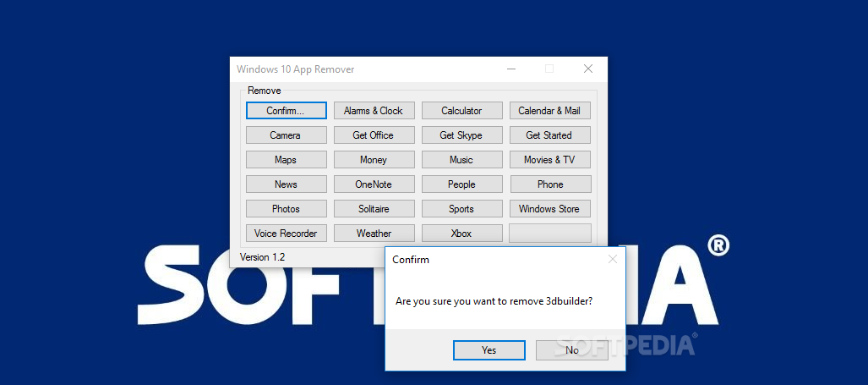
Task: Remove the Xbox app
Action: (461, 234)
